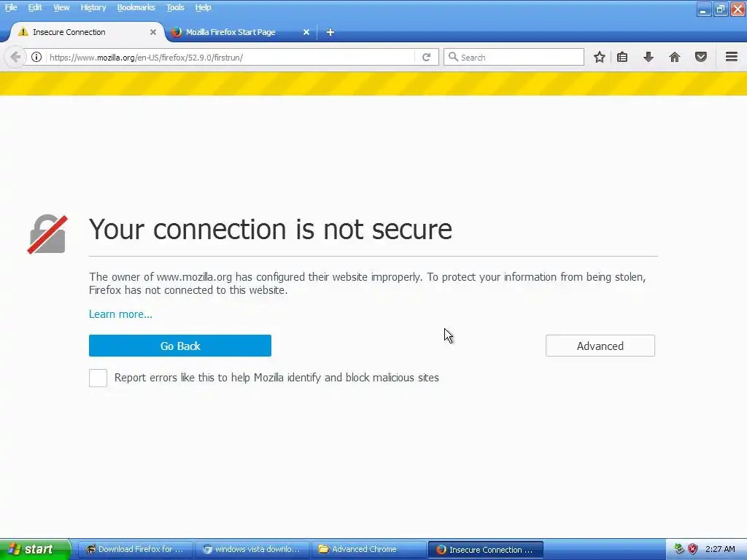Click the back arrow navigation button
Screen dimensions: 747x560
click(x=15, y=57)
